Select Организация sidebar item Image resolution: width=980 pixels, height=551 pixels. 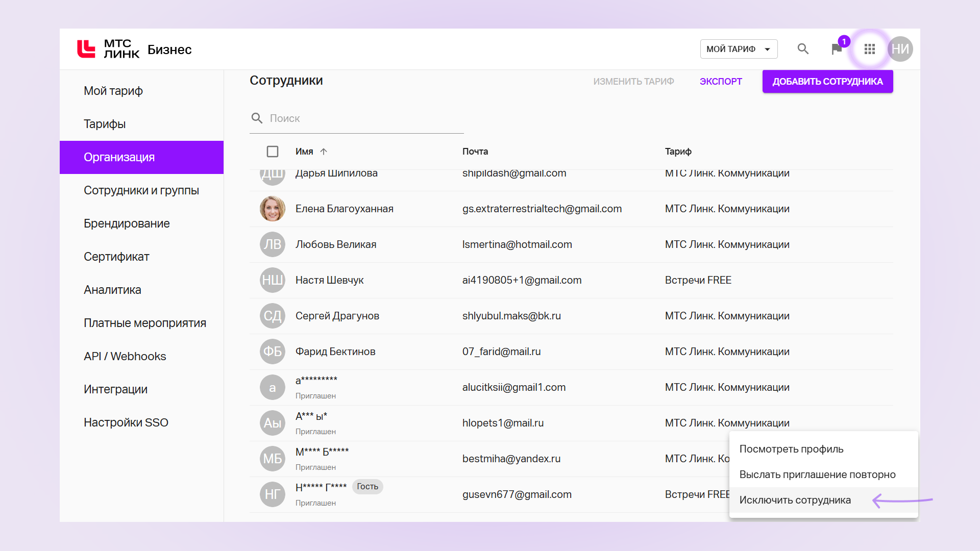141,157
